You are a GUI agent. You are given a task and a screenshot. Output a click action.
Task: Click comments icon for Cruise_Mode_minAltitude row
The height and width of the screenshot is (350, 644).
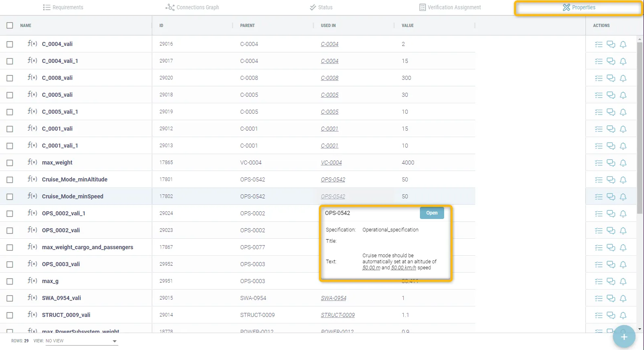coord(611,180)
